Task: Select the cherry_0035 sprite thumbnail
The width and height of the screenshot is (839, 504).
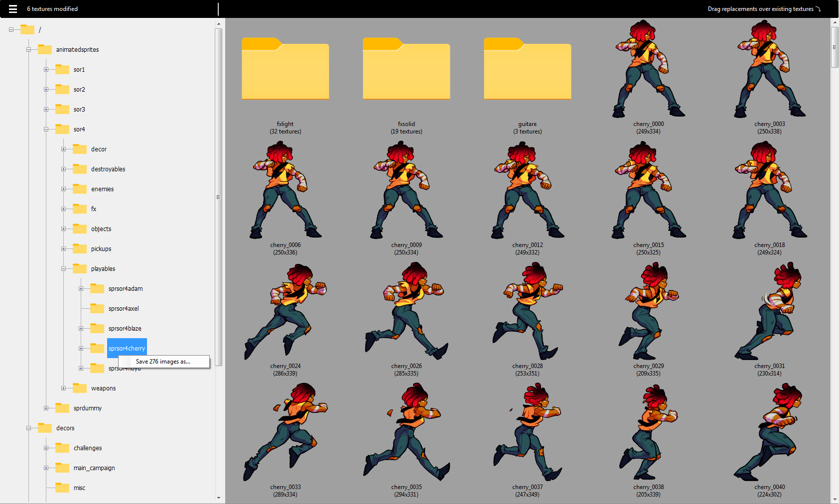Action: (407, 432)
